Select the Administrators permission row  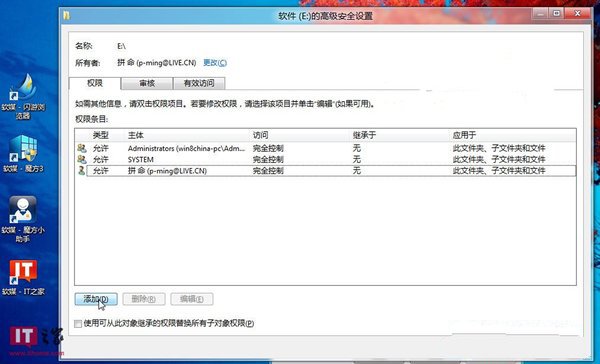click(326, 148)
